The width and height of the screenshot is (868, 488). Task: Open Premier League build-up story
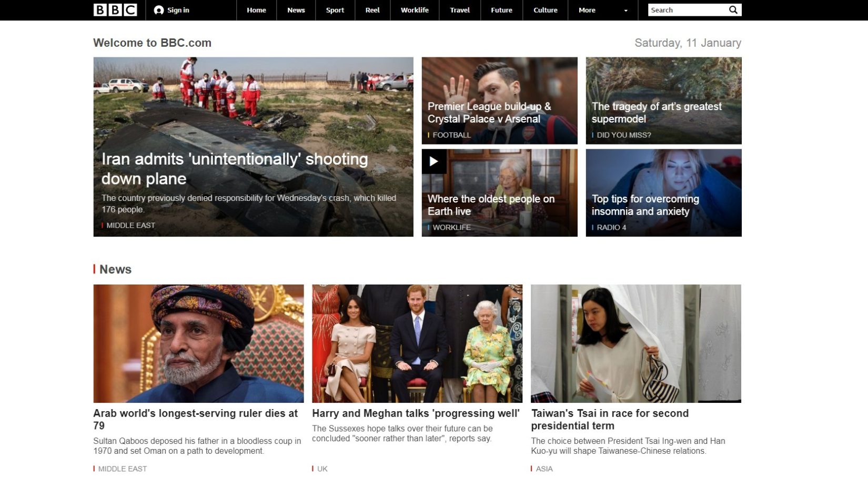click(489, 113)
